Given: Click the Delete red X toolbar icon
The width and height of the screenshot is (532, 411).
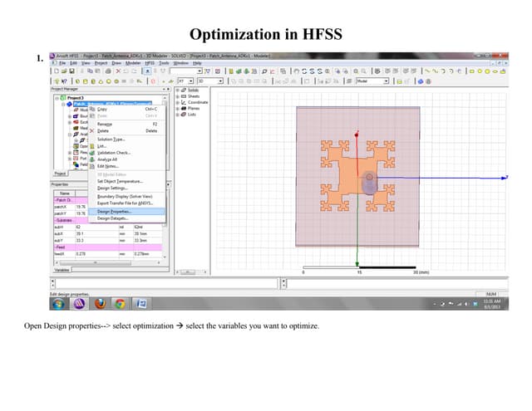Looking at the screenshot, I should pyautogui.click(x=118, y=72).
